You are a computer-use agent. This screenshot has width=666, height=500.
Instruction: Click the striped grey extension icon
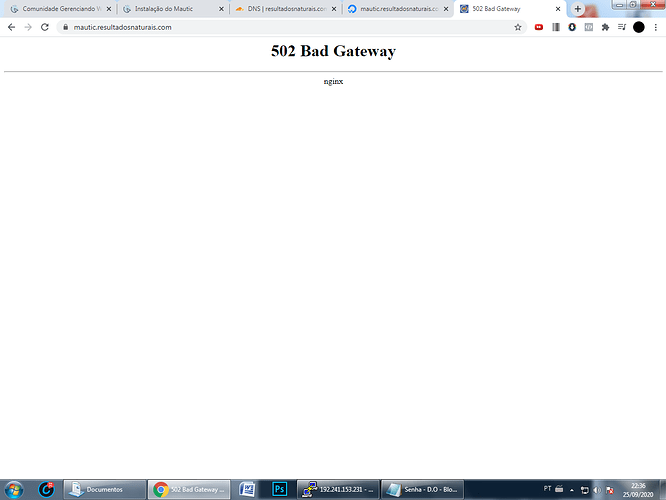pyautogui.click(x=556, y=27)
